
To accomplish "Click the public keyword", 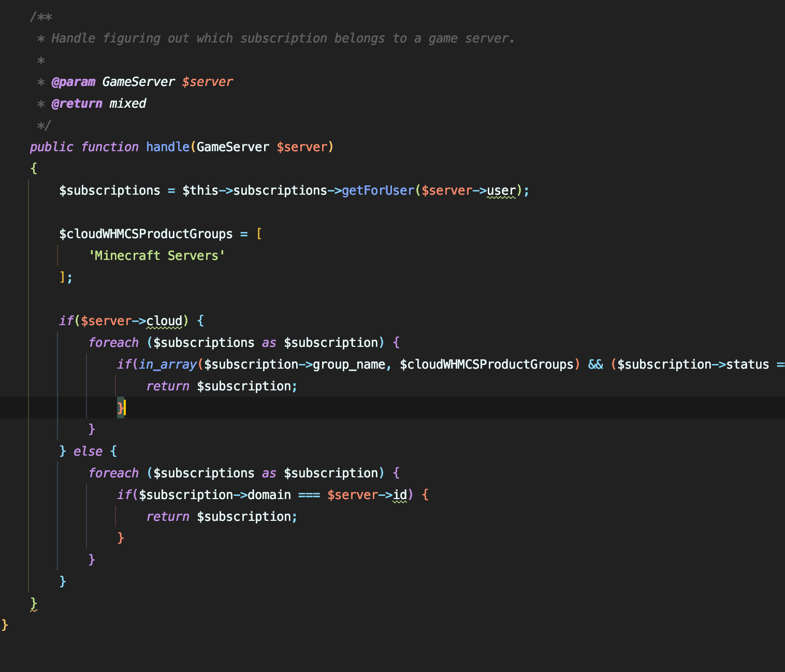I will point(51,147).
